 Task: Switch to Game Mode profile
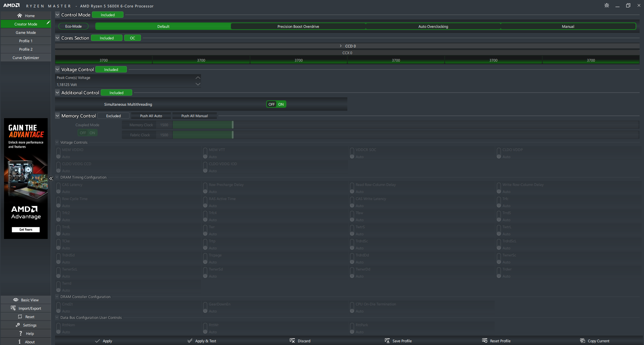click(26, 33)
